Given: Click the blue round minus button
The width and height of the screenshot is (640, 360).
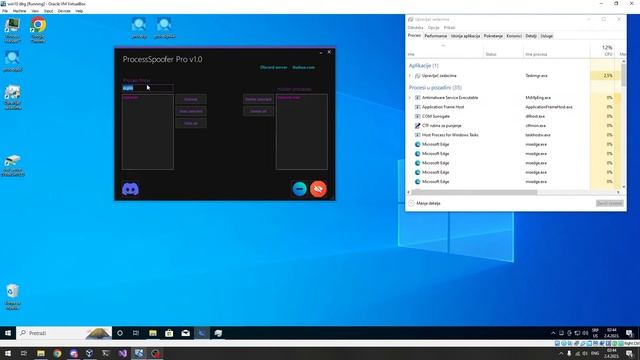Looking at the screenshot, I should (300, 189).
